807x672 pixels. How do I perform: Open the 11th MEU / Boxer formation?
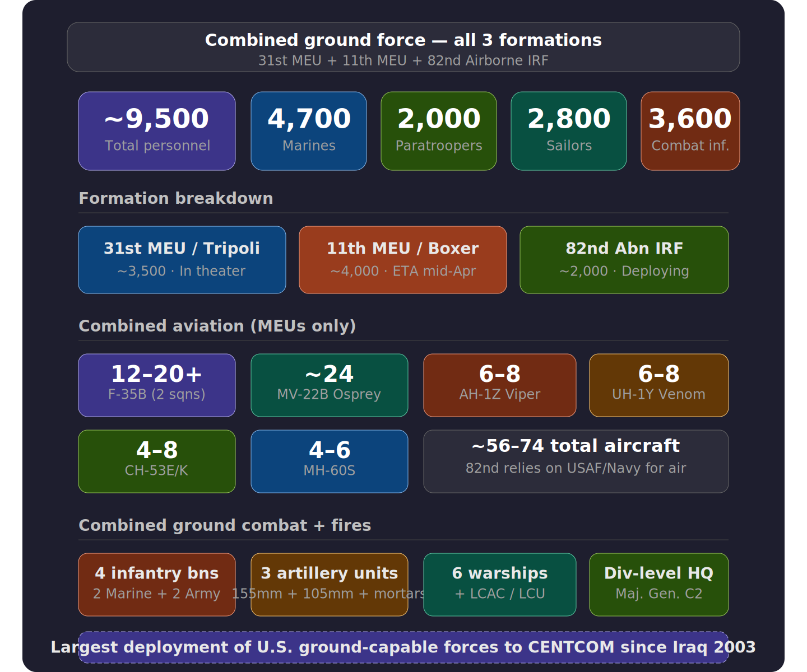(403, 260)
